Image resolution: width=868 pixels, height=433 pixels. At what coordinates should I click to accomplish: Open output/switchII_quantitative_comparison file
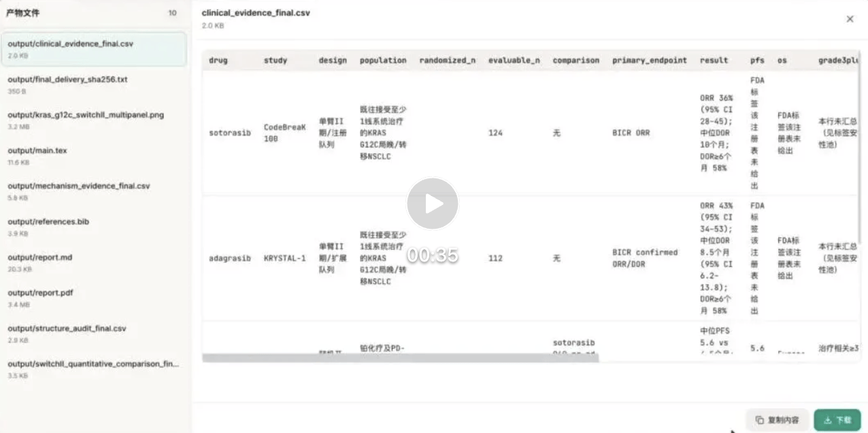pos(94,369)
